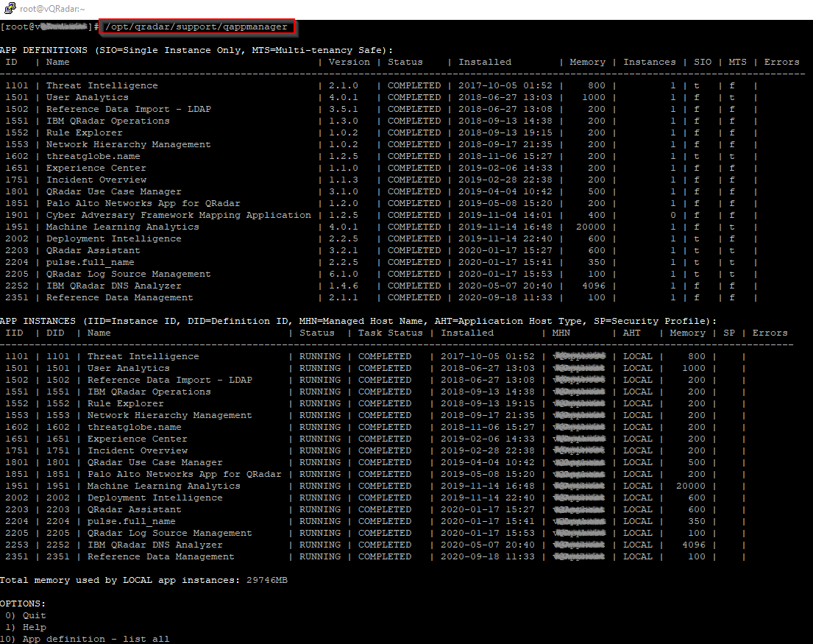Viewport: 813px width, 644px height.
Task: Click instance installed date '2019-04-04 10:42'
Action: point(487,462)
